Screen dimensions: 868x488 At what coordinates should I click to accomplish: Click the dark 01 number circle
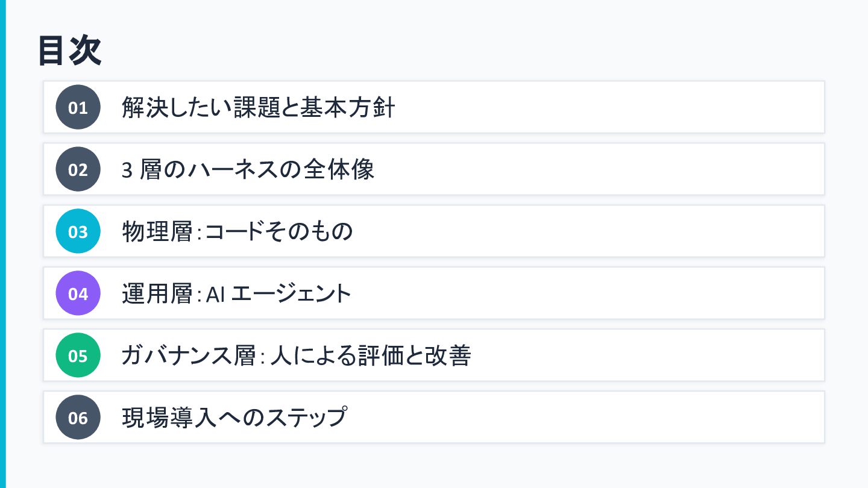tap(78, 107)
